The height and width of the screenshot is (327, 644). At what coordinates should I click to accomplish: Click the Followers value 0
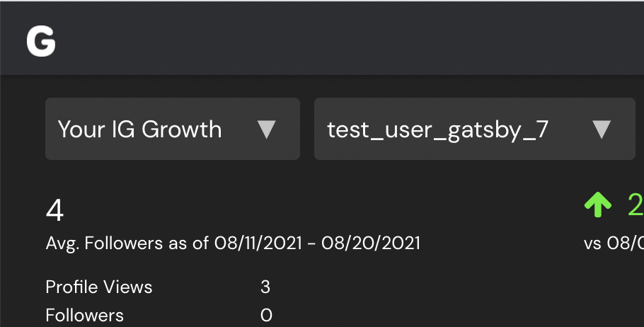[x=266, y=316]
